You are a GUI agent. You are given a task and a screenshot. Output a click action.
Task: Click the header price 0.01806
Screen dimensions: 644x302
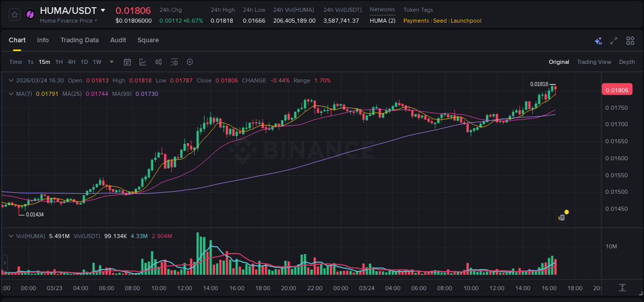pos(133,10)
